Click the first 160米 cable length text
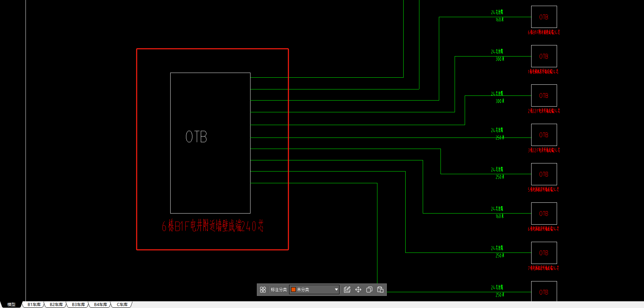 [500, 20]
